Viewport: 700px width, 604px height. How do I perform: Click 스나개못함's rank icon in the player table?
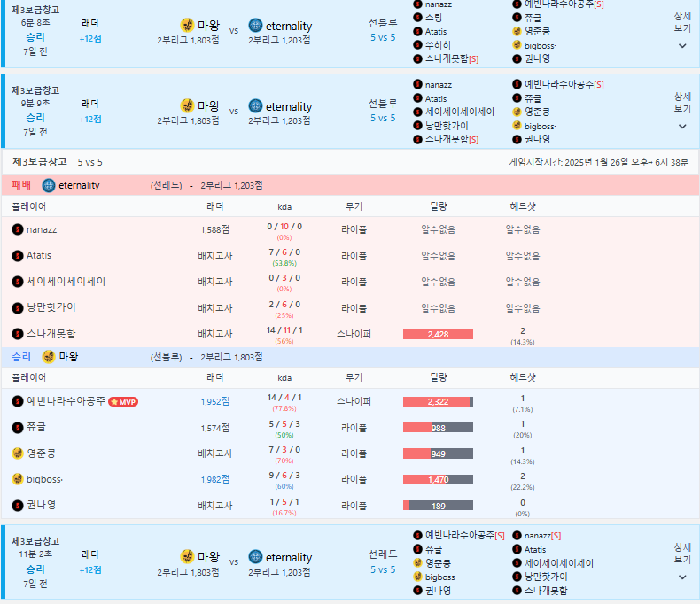(18, 334)
